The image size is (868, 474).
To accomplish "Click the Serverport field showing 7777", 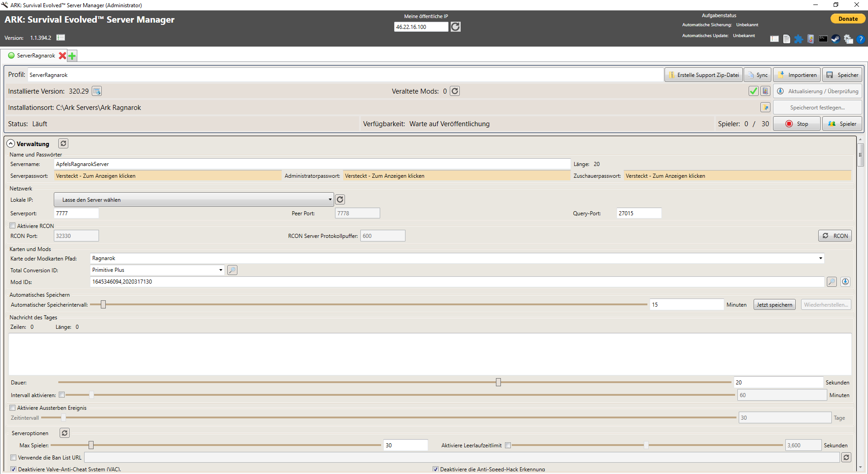I will [76, 213].
